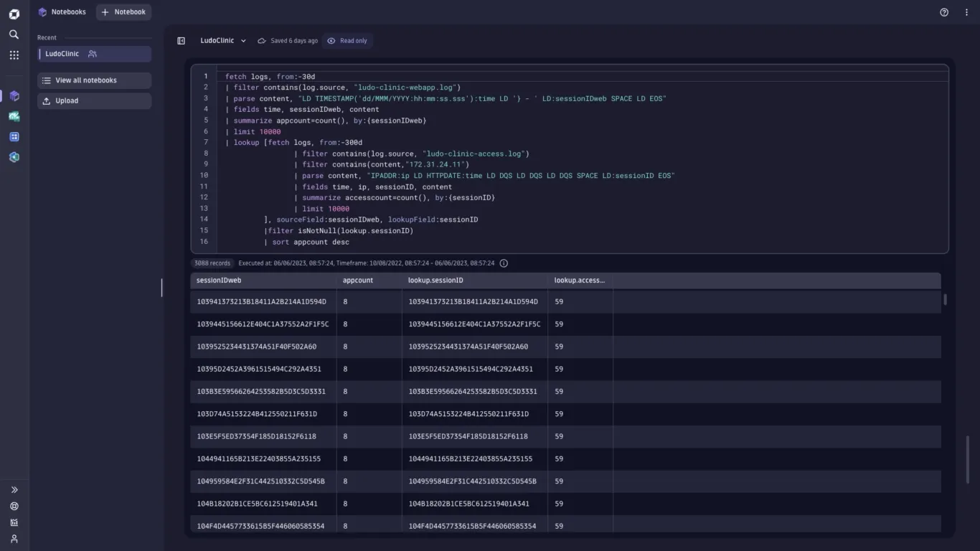Select cell 1039445156612E404C1A37552A2F1F5C in sessionIDweb

pyautogui.click(x=263, y=324)
